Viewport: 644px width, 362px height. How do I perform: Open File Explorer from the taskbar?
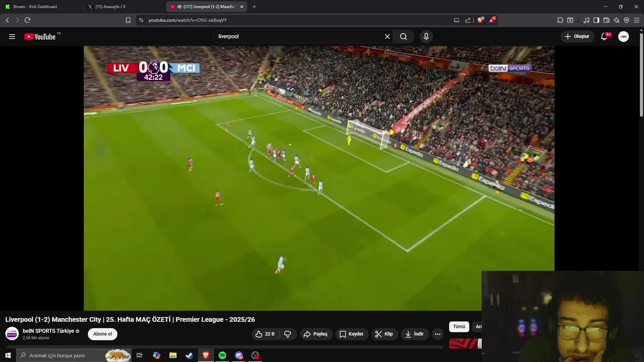tap(173, 355)
